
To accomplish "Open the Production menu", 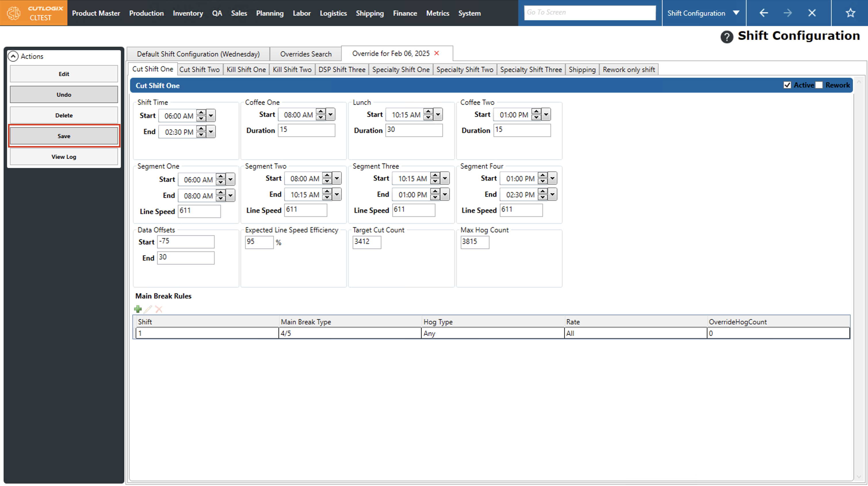I will point(146,13).
